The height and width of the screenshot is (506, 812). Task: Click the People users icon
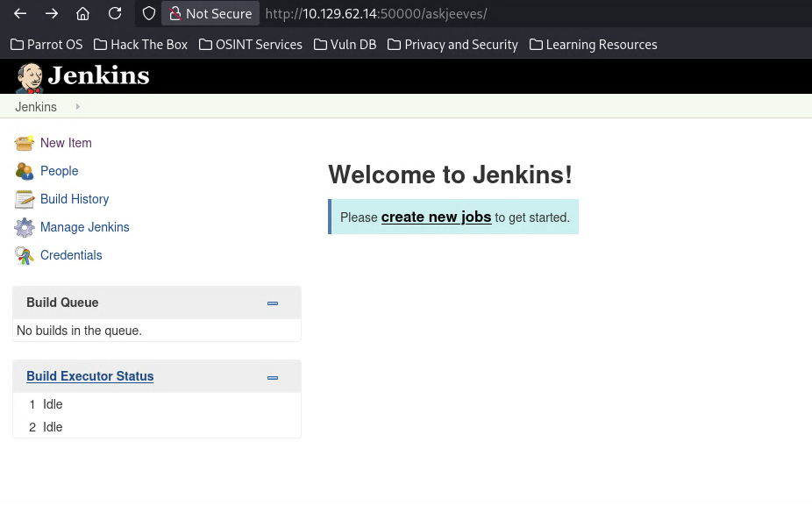[24, 171]
